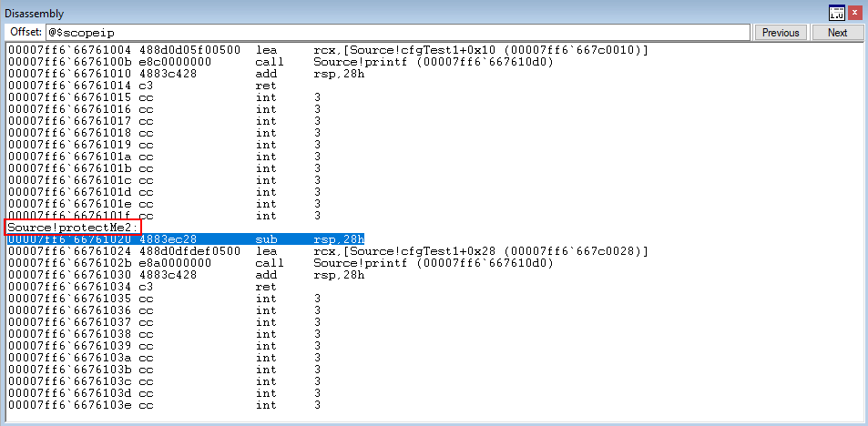Select int 3 line at 00007ff6`66761019
The width and height of the screenshot is (868, 426).
(x=165, y=145)
